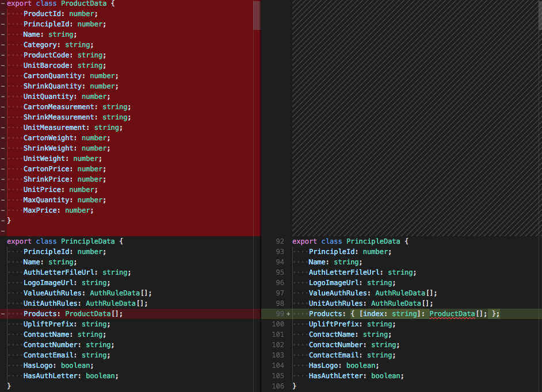Click the minus marker beside 'MaxPrice: number;'
Image resolution: width=542 pixels, height=392 pixels.
point(3,210)
